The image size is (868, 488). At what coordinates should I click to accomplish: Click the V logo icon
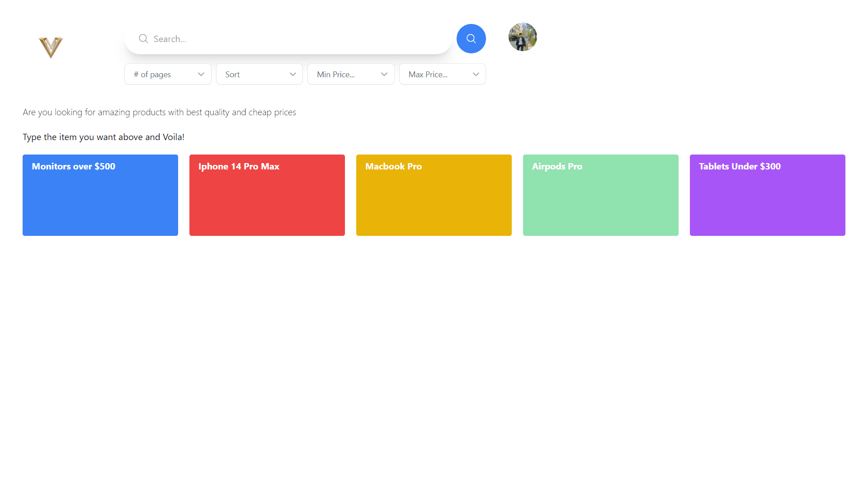click(x=51, y=47)
